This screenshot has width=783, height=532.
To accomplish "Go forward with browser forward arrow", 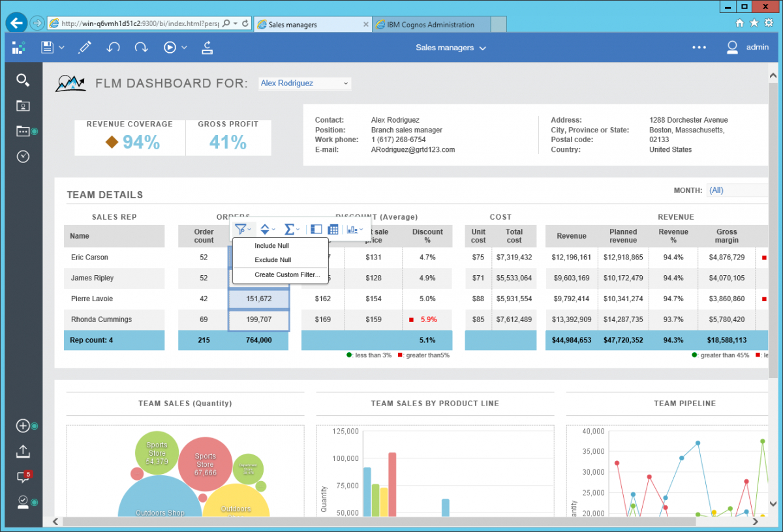I will tap(37, 23).
